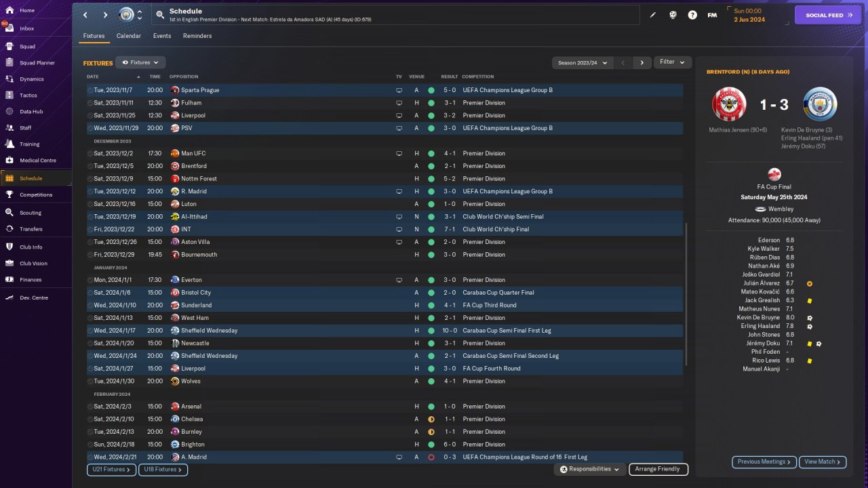Viewport: 868px width, 488px height.
Task: Toggle the check circle on the Luton fixture
Action: [x=91, y=204]
